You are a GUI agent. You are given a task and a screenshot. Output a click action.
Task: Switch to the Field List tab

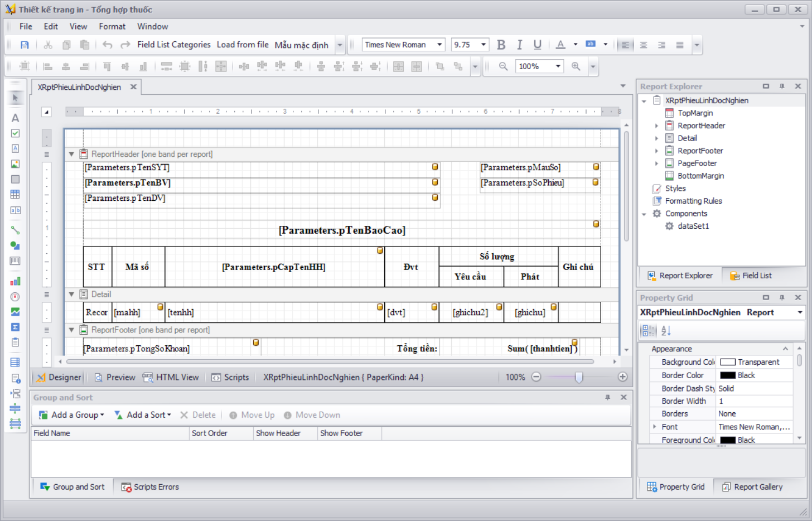tap(751, 276)
